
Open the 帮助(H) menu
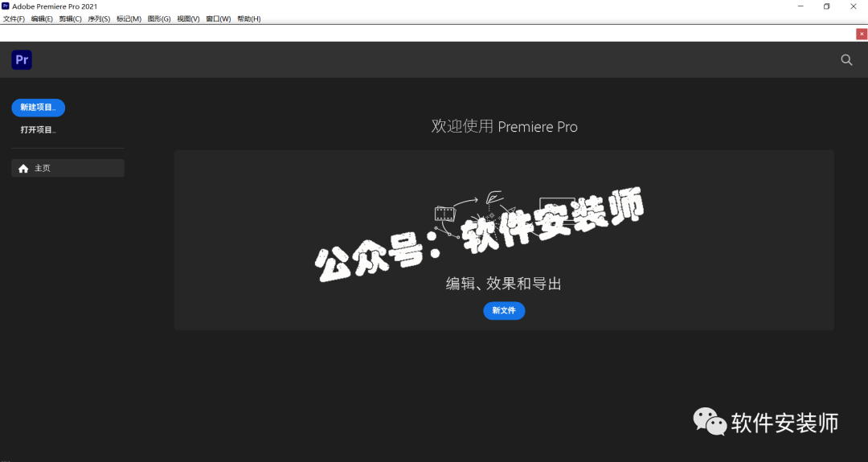[249, 18]
